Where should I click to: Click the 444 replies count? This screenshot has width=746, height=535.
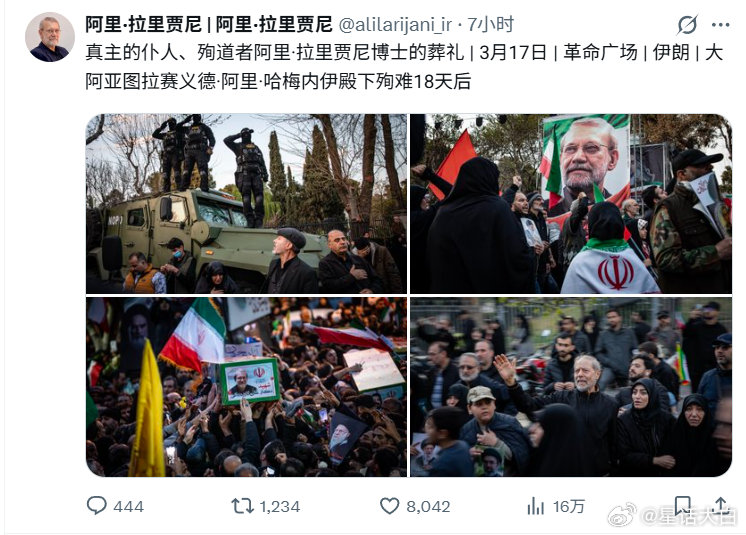(128, 506)
